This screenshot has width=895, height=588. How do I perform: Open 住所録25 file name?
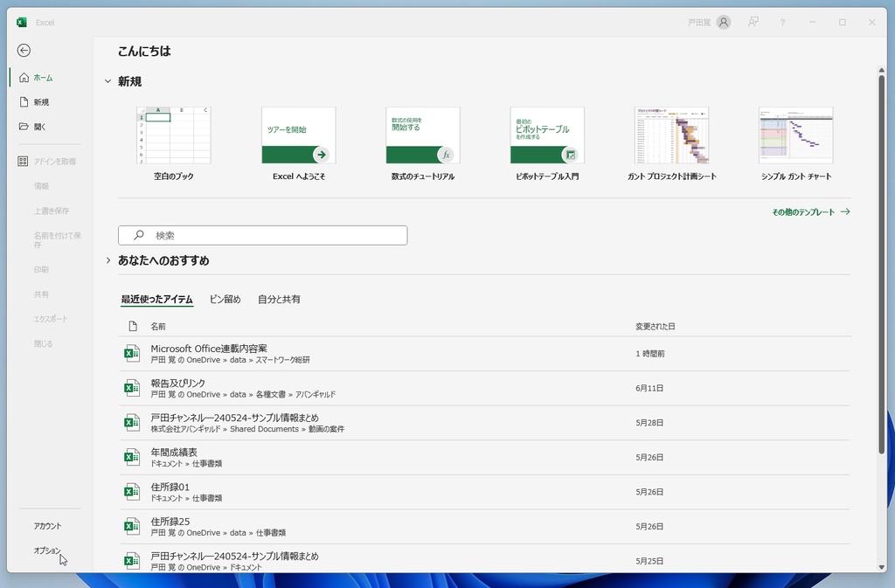[x=170, y=522]
